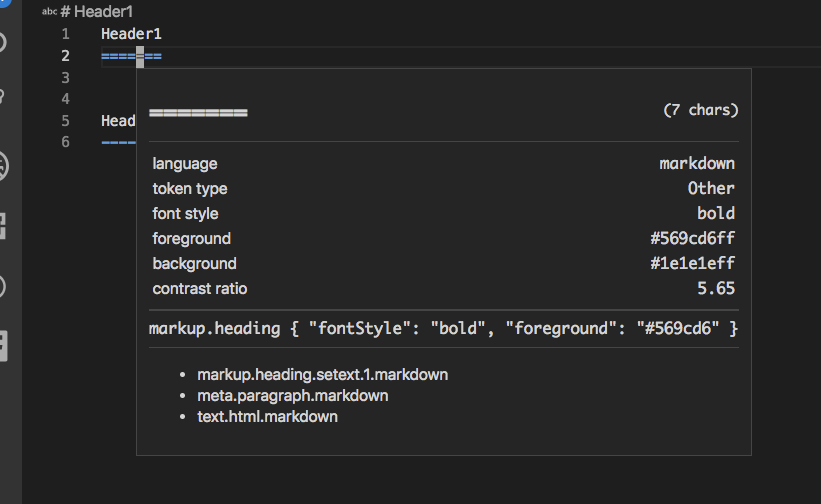The height and width of the screenshot is (504, 821).
Task: Click the Header1 text on line 1
Action: click(131, 34)
